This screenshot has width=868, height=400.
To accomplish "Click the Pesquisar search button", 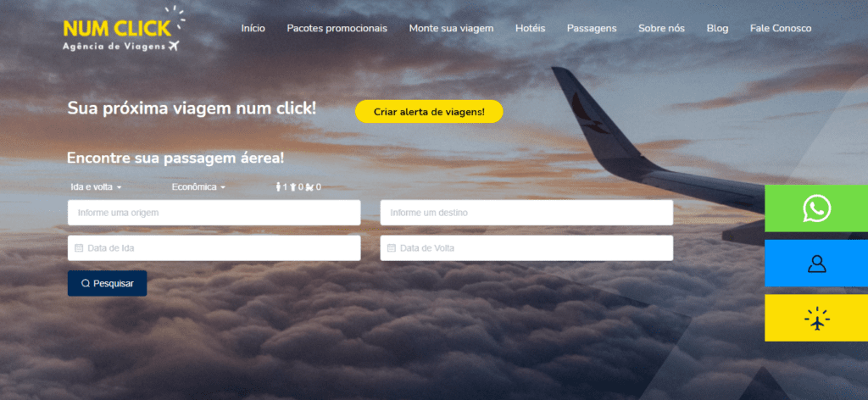I will (x=108, y=283).
